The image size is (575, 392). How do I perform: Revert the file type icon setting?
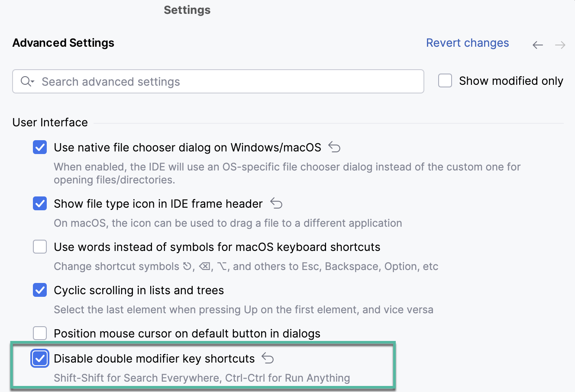click(x=276, y=203)
